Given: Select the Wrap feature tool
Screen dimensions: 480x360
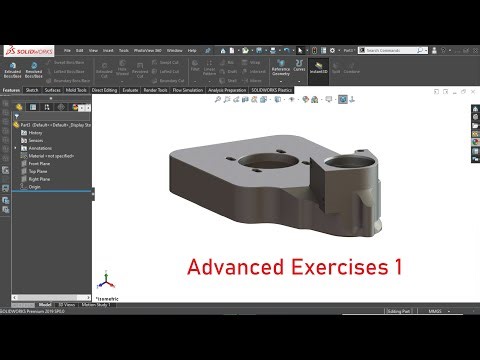Looking at the screenshot, I should pyautogui.click(x=251, y=62).
